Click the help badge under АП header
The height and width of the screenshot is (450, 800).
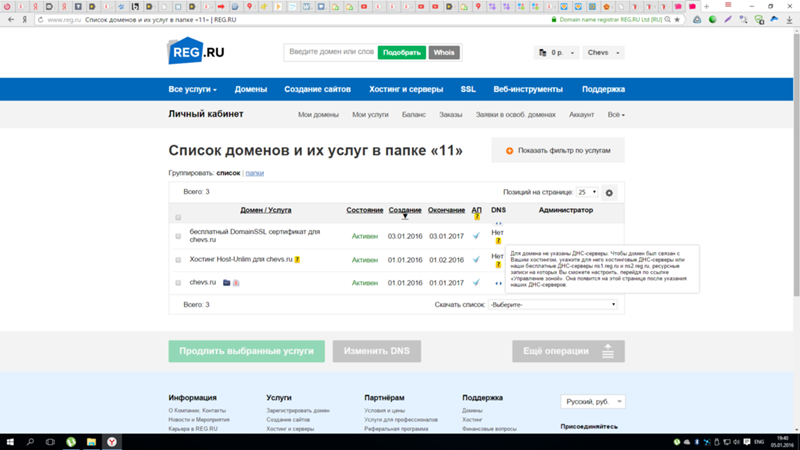[477, 217]
